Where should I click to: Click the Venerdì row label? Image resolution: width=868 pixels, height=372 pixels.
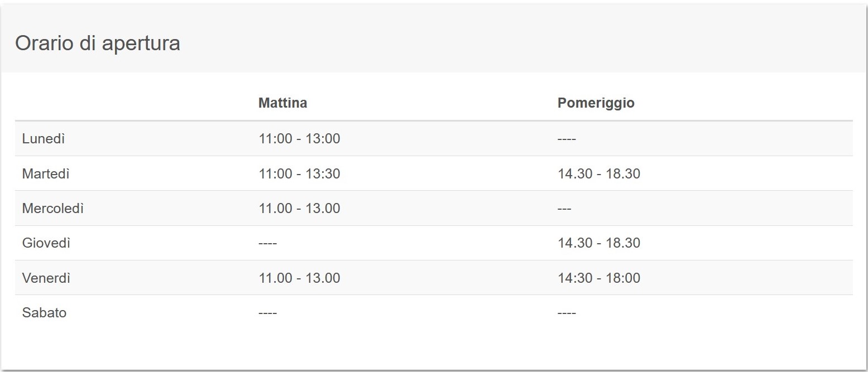pos(46,278)
